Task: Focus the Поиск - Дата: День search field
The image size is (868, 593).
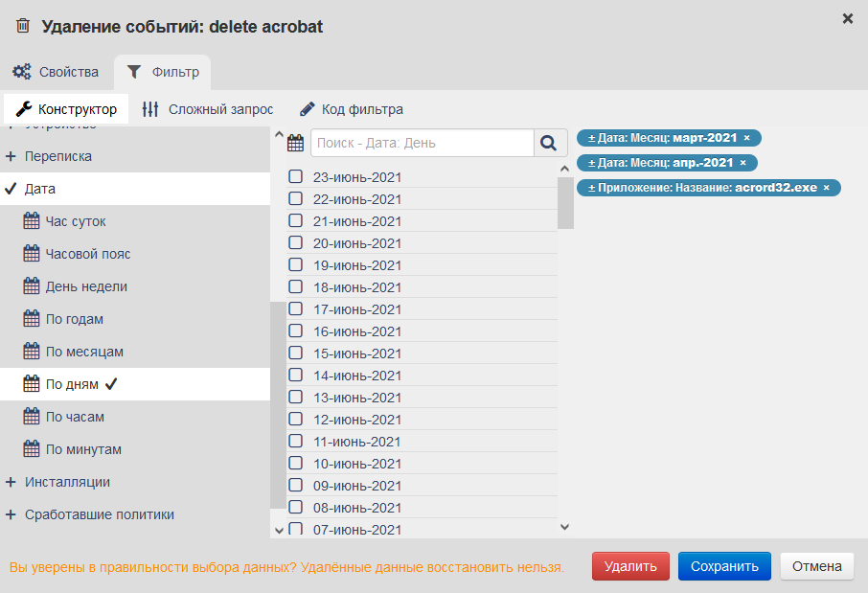Action: (422, 143)
